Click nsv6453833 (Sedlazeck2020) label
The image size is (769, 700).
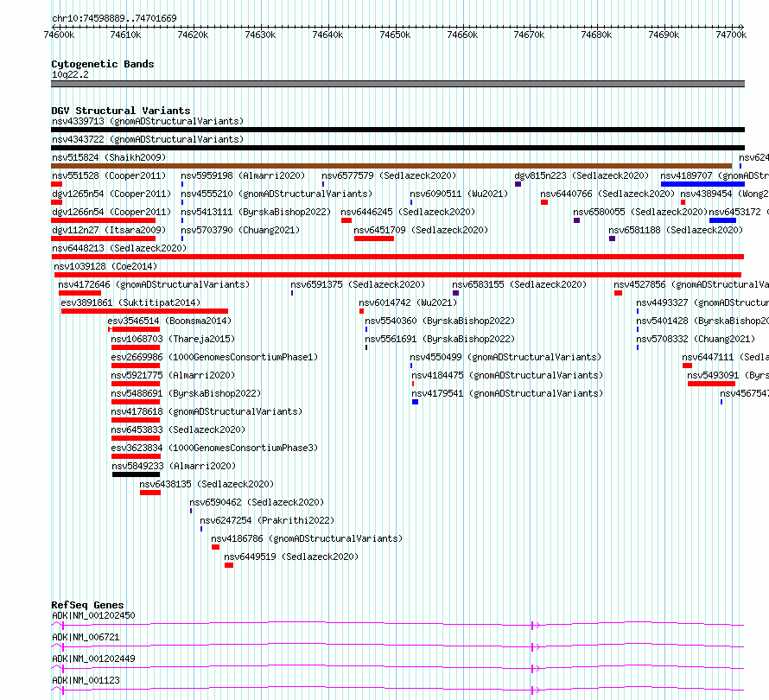pos(179,430)
